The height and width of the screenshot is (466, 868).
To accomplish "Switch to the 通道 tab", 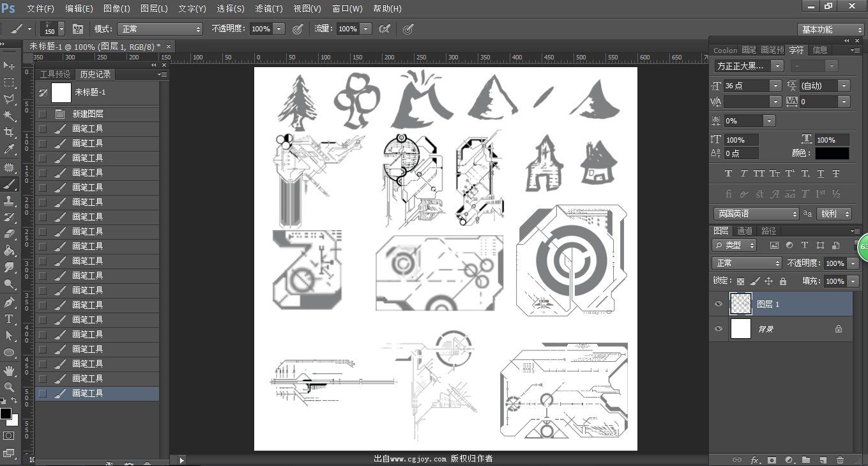I will point(745,231).
